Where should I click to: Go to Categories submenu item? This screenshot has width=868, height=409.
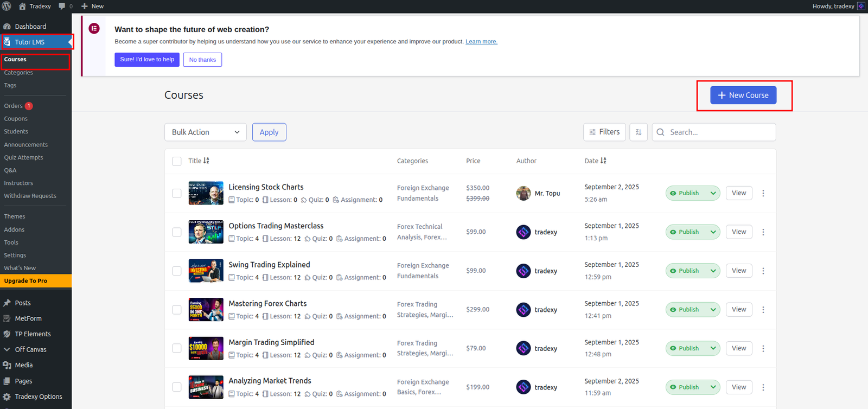coord(18,73)
